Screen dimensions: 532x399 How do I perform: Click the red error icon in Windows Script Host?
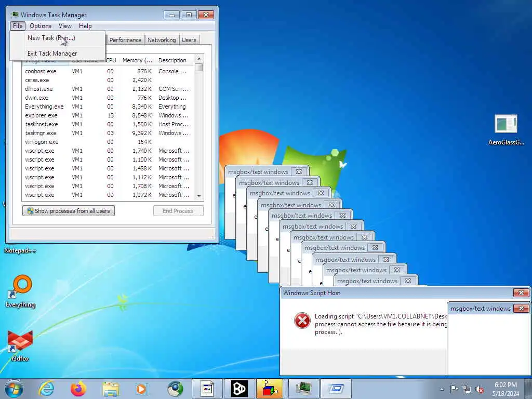click(302, 321)
